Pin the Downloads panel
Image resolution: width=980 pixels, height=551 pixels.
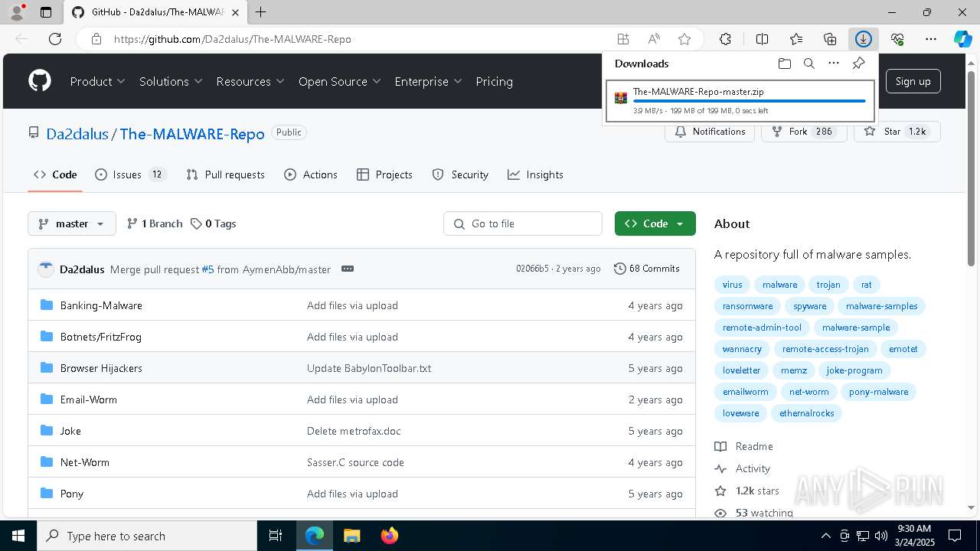[x=858, y=64]
